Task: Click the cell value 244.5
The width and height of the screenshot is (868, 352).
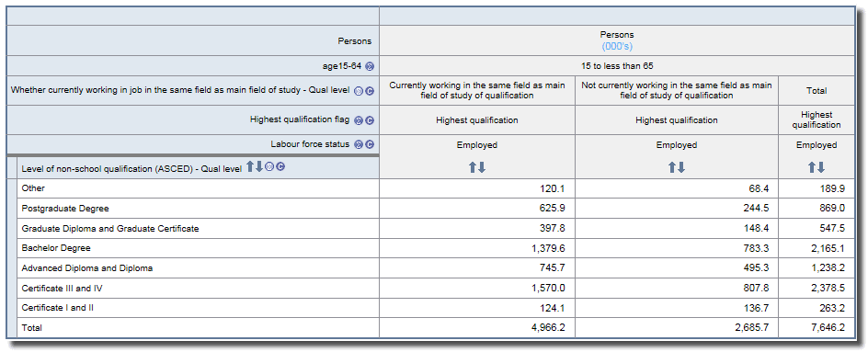Action: pos(756,209)
